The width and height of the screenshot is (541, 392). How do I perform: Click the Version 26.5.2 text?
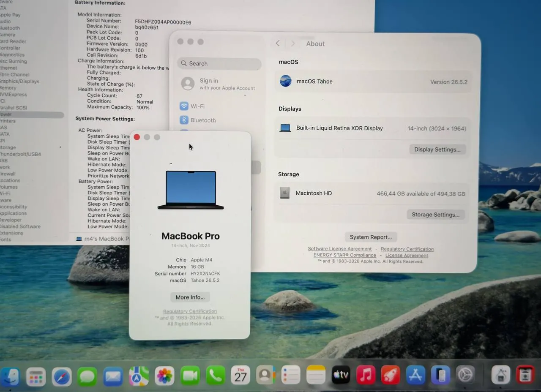pyautogui.click(x=449, y=82)
